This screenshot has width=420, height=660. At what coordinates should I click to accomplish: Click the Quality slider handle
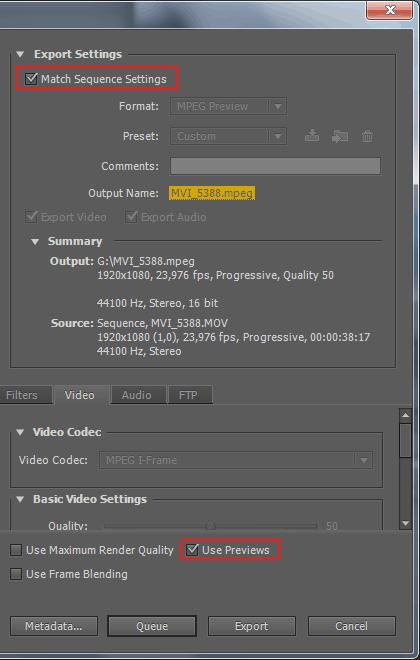210,525
